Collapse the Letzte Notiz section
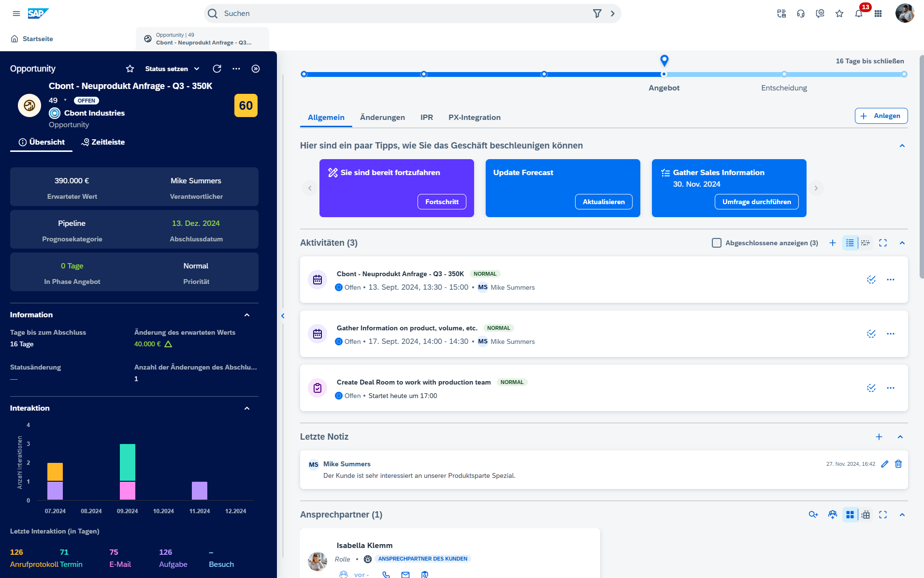 pyautogui.click(x=900, y=437)
